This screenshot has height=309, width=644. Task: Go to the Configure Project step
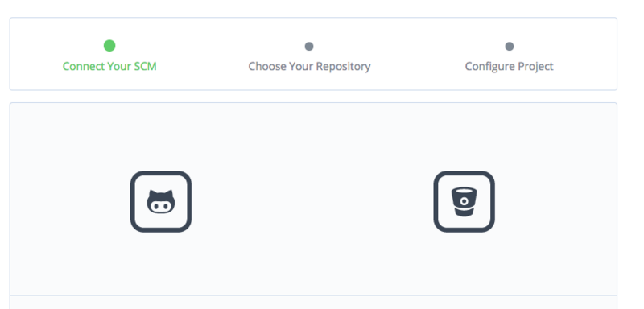click(510, 66)
